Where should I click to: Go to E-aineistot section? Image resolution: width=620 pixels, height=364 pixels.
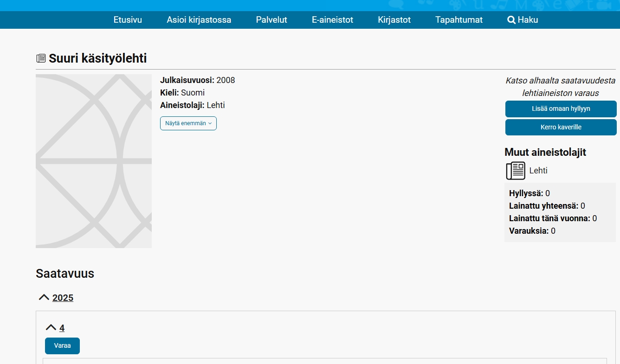333,20
